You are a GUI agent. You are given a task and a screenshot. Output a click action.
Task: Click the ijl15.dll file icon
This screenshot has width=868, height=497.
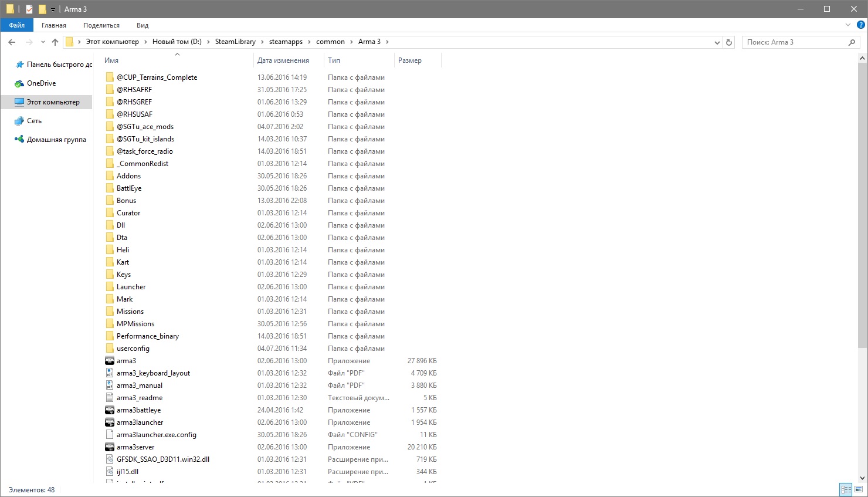(x=110, y=472)
